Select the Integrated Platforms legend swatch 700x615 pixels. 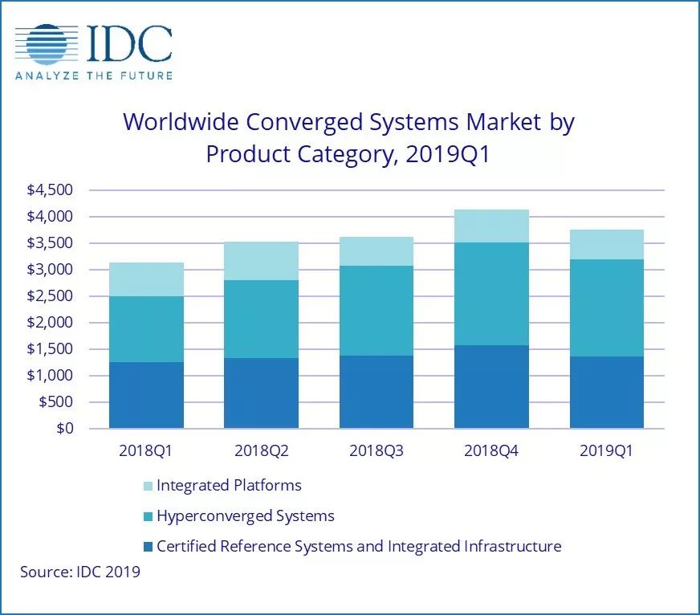click(x=149, y=486)
